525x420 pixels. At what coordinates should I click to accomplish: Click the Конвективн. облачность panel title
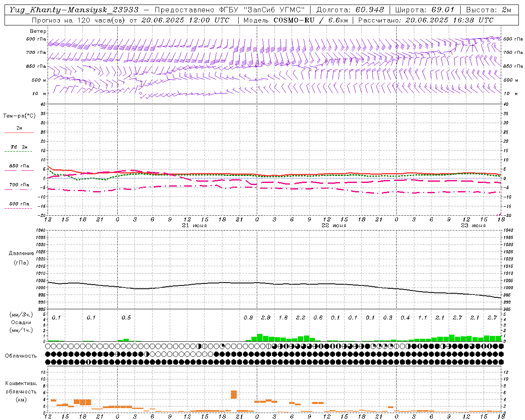tap(21, 388)
